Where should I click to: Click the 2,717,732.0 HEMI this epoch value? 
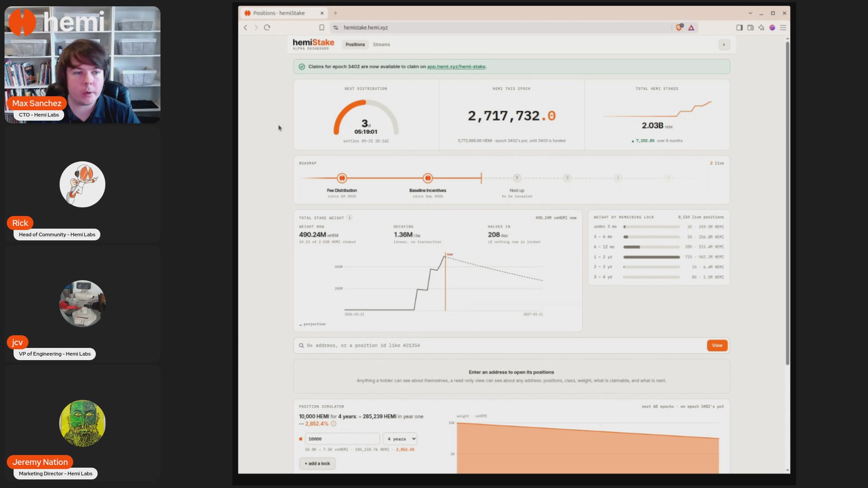512,116
